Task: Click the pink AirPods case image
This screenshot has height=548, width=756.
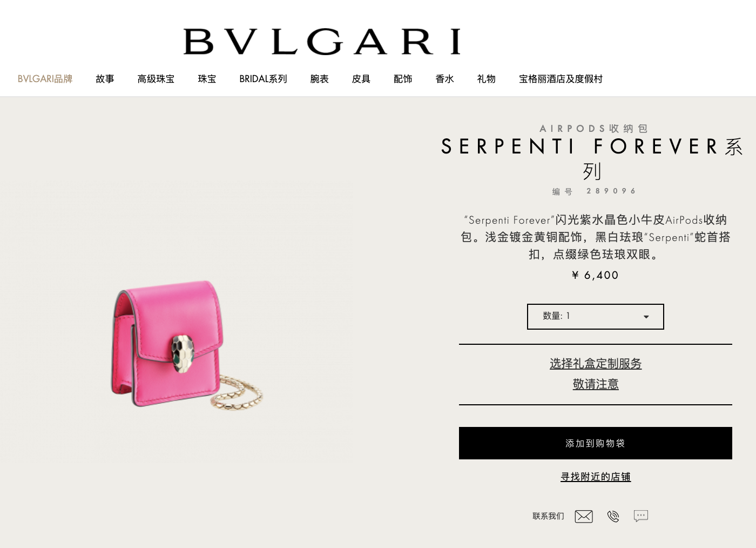Action: [x=187, y=344]
